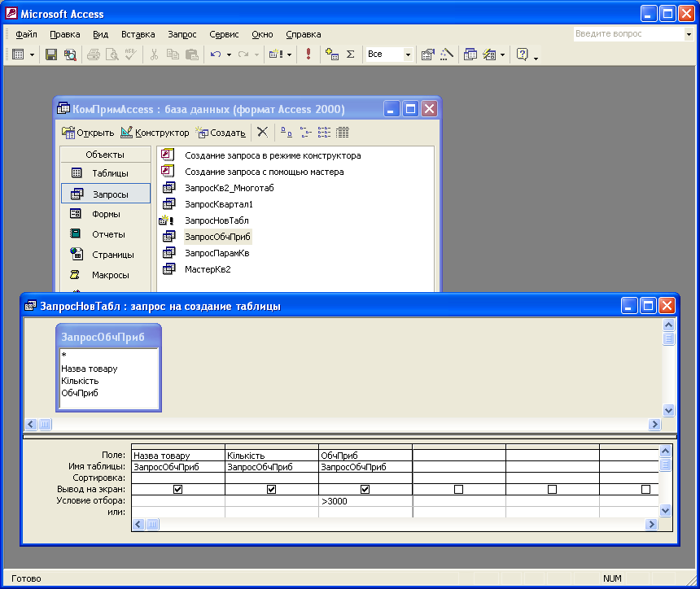
Task: Click the Undo arrow icon
Action: [x=216, y=55]
